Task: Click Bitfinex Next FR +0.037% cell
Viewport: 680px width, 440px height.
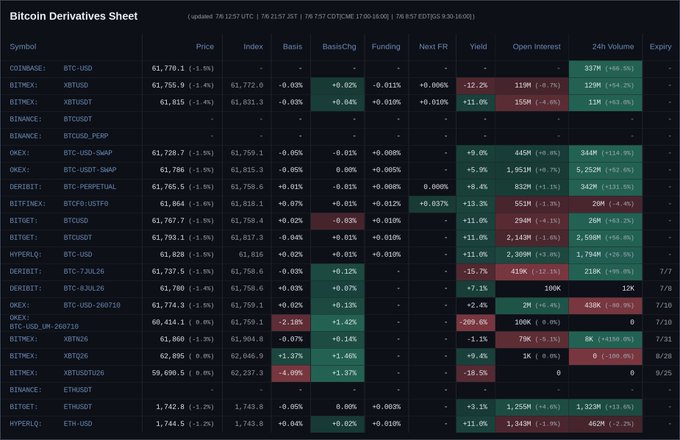Action: [432, 204]
